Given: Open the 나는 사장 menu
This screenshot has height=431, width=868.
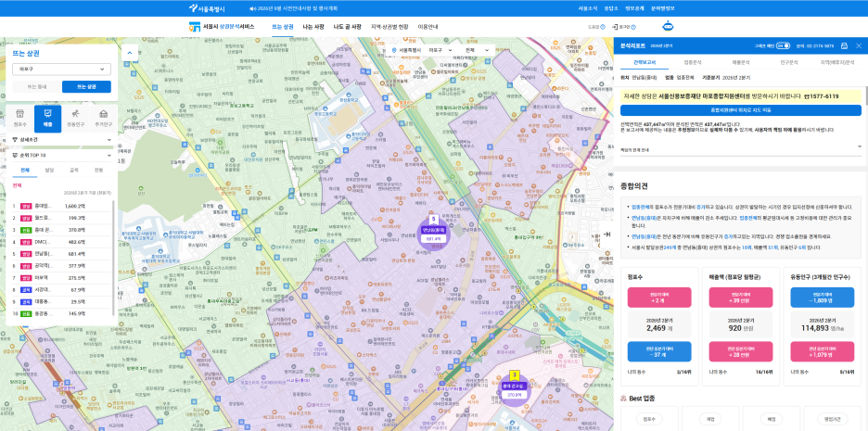Looking at the screenshot, I should coord(313,27).
